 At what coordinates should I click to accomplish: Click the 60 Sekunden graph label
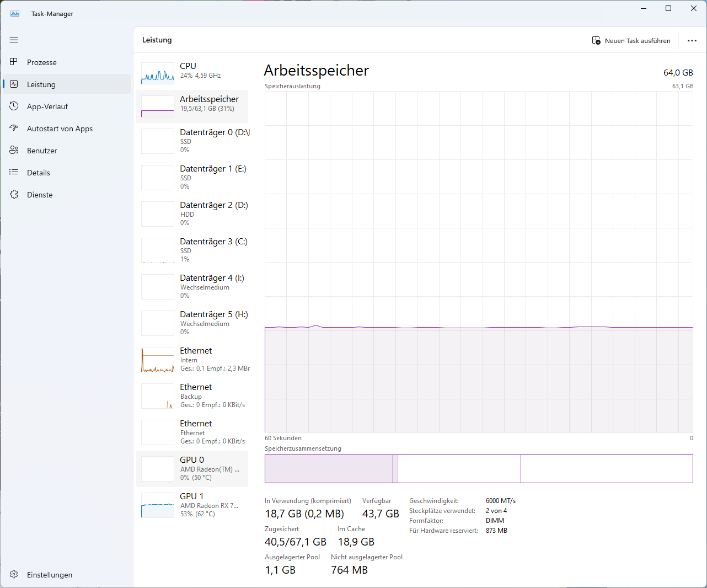[283, 438]
